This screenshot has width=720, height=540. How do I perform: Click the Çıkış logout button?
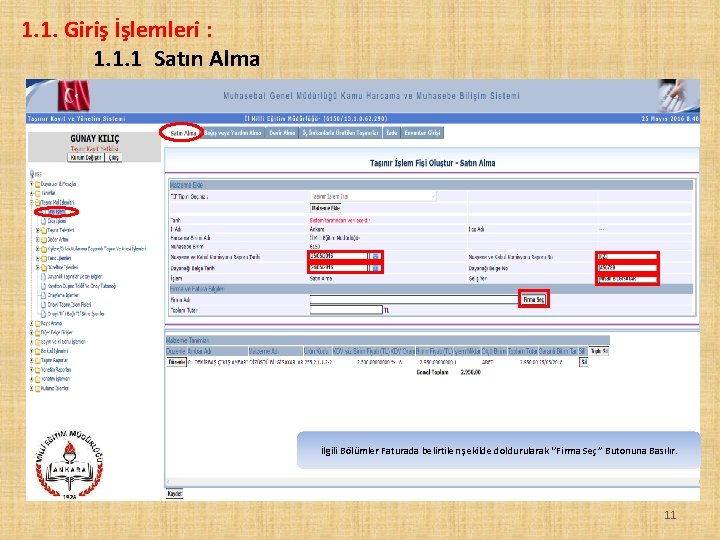(114, 158)
